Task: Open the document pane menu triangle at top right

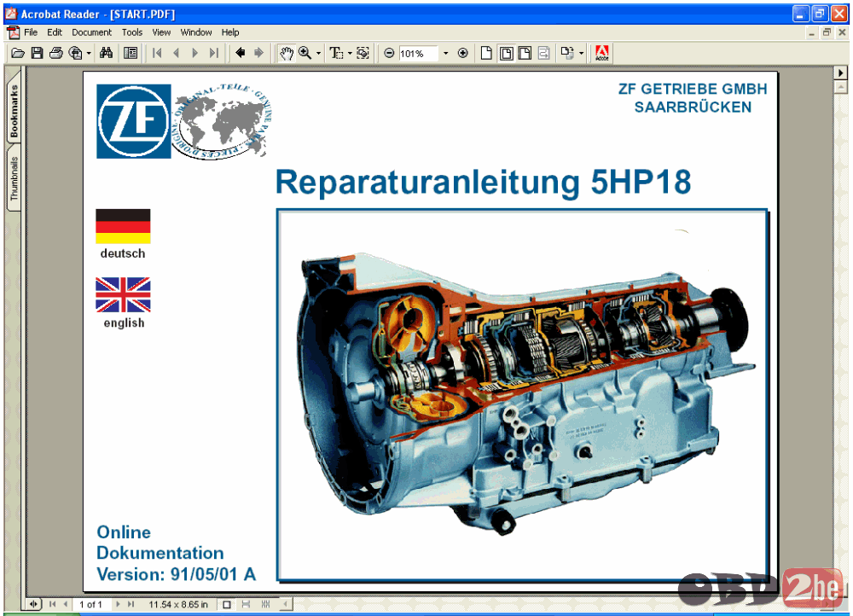Action: pos(841,73)
